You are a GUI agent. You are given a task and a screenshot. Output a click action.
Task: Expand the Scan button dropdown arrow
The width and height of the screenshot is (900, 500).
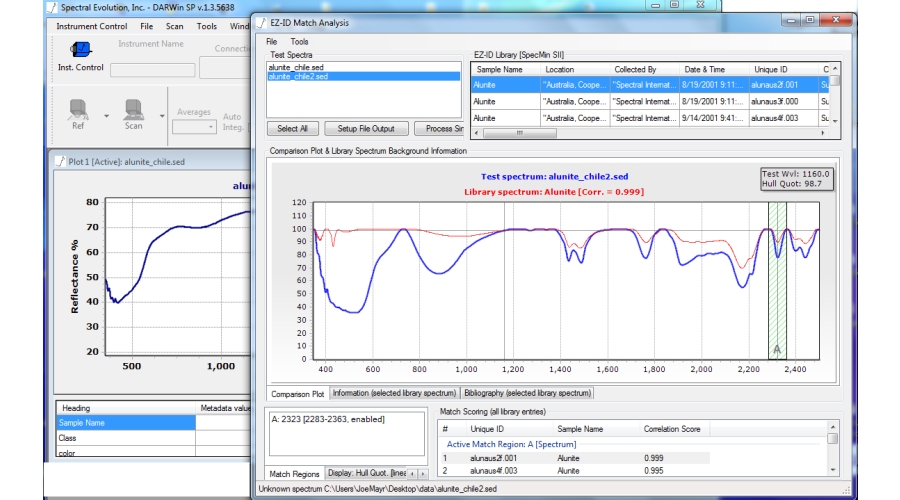pos(162,114)
